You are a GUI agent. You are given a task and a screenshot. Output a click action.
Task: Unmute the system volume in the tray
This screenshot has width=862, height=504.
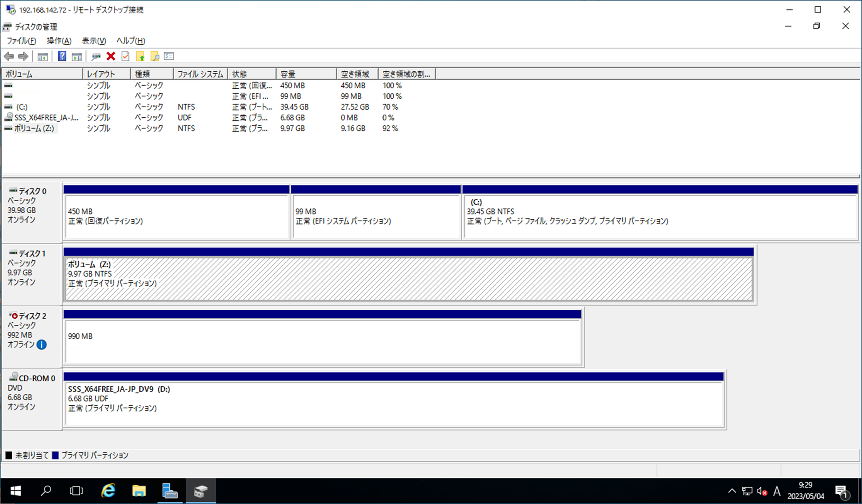(x=762, y=491)
